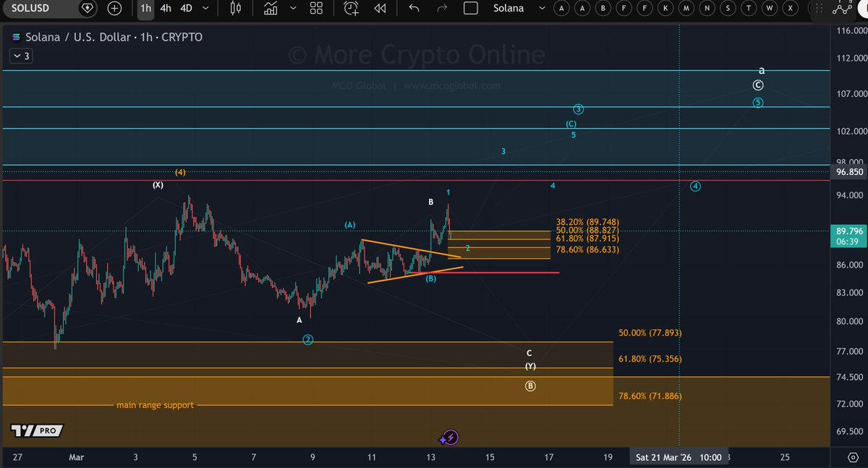Click the TradingView PRO logo
Viewport: 868px width, 468px height.
[x=36, y=431]
